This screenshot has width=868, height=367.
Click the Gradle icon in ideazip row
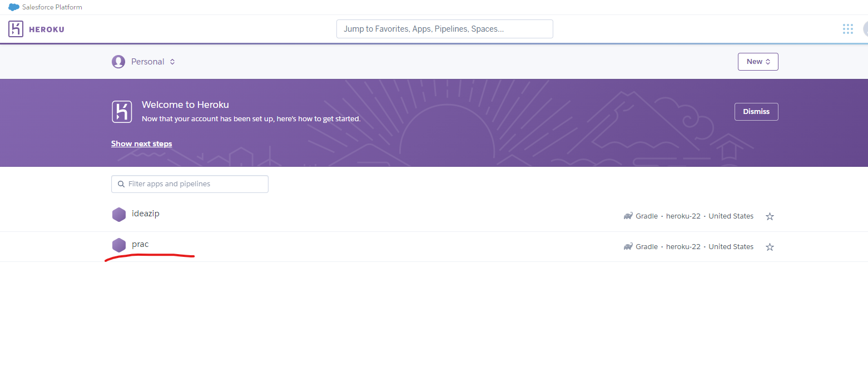tap(628, 216)
